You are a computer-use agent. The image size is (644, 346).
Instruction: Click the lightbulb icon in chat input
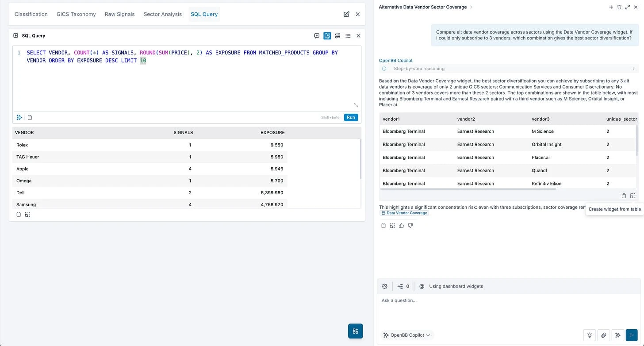[589, 335]
